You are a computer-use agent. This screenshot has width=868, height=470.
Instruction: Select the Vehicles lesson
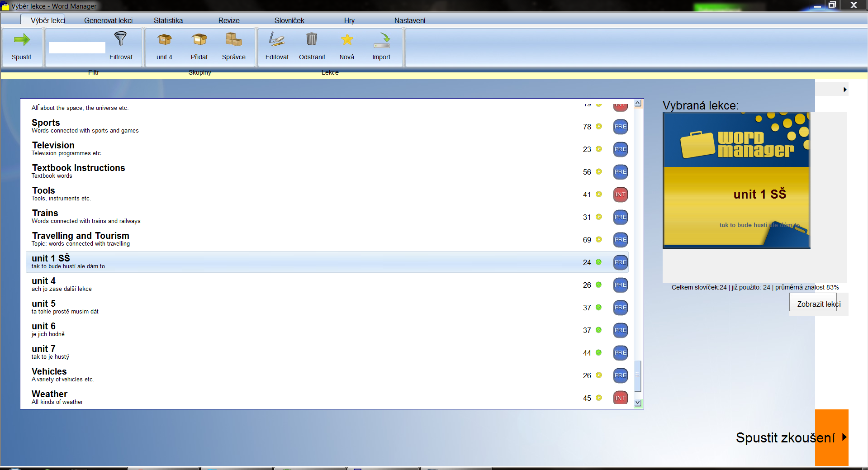point(327,375)
